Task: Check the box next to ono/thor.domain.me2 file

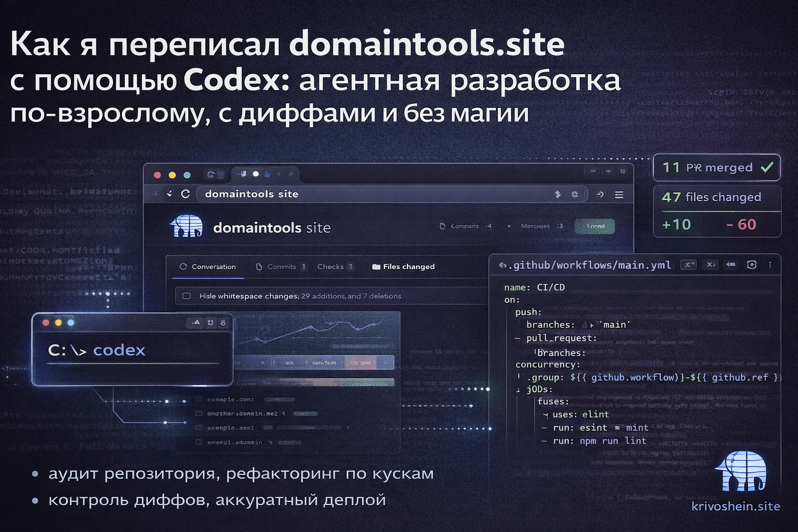Action: click(198, 414)
